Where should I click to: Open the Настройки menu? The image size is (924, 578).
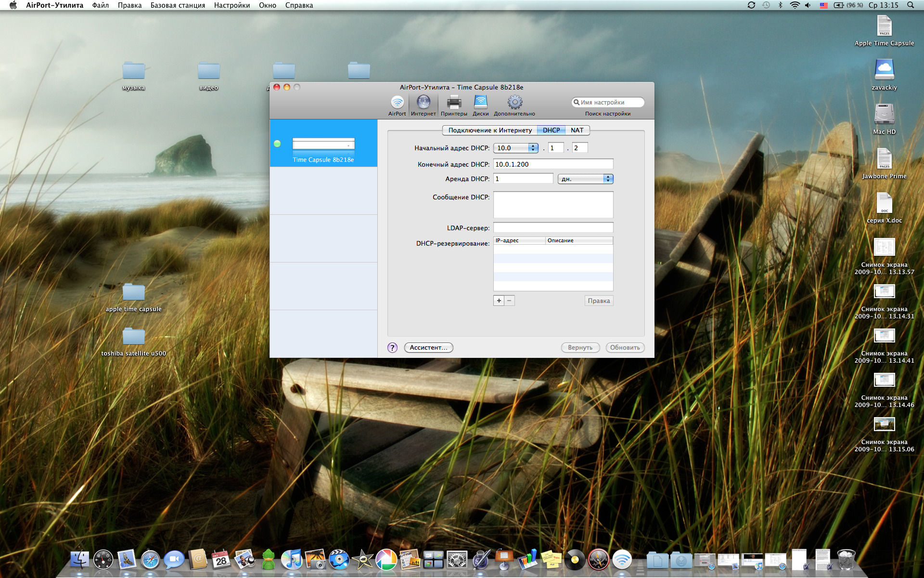click(x=232, y=5)
